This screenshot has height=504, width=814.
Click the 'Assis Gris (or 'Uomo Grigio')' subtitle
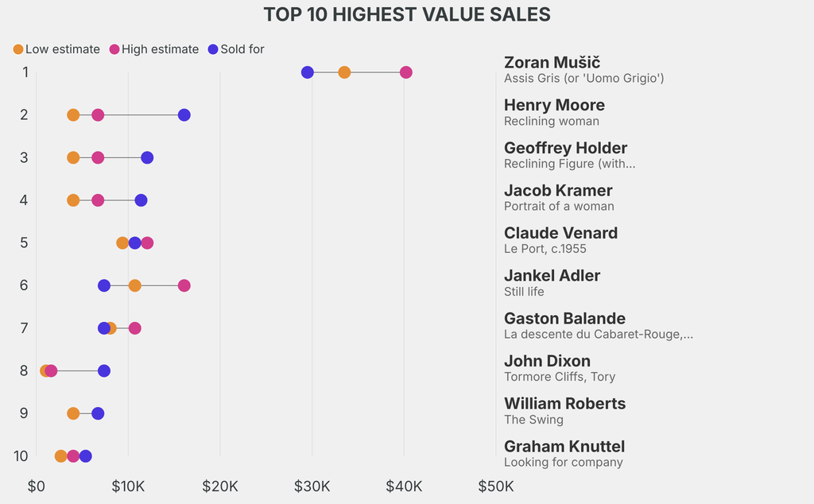(583, 78)
